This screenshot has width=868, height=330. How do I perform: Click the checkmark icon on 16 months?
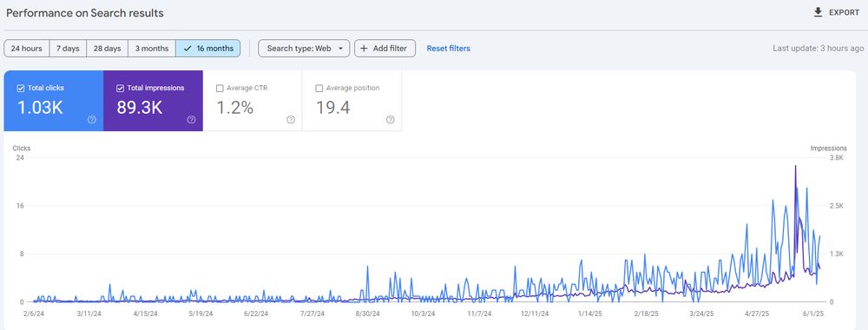point(187,48)
